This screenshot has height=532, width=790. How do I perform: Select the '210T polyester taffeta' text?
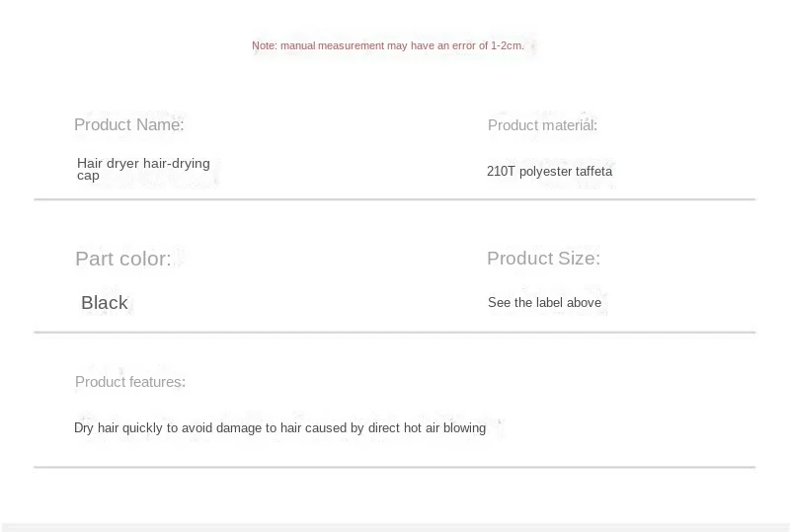[x=549, y=171]
